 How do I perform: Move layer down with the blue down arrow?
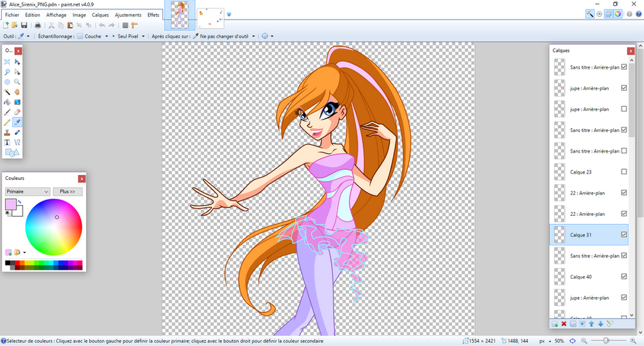point(601,324)
